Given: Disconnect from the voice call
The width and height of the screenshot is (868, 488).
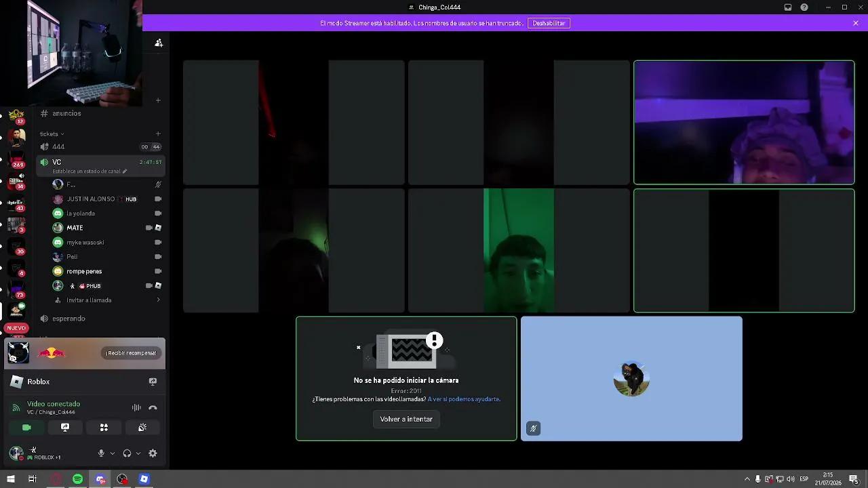Looking at the screenshot, I should pyautogui.click(x=153, y=407).
